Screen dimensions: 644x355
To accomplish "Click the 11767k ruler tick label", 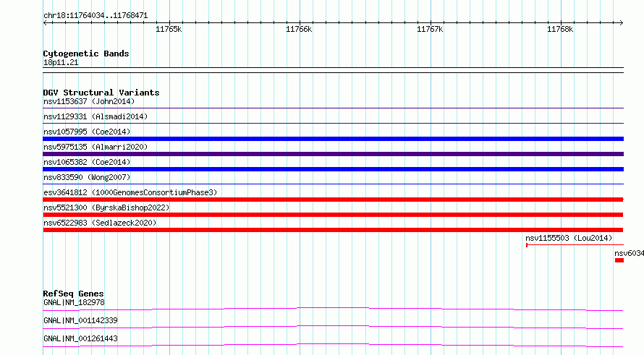I will (430, 29).
